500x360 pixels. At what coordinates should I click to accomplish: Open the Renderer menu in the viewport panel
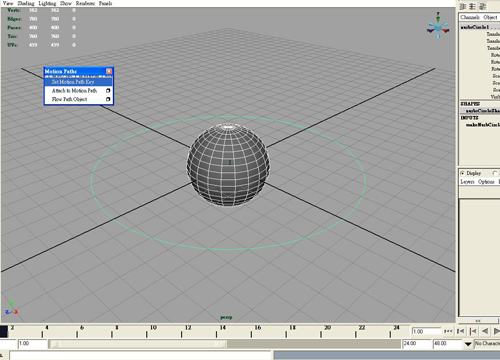tap(85, 3)
